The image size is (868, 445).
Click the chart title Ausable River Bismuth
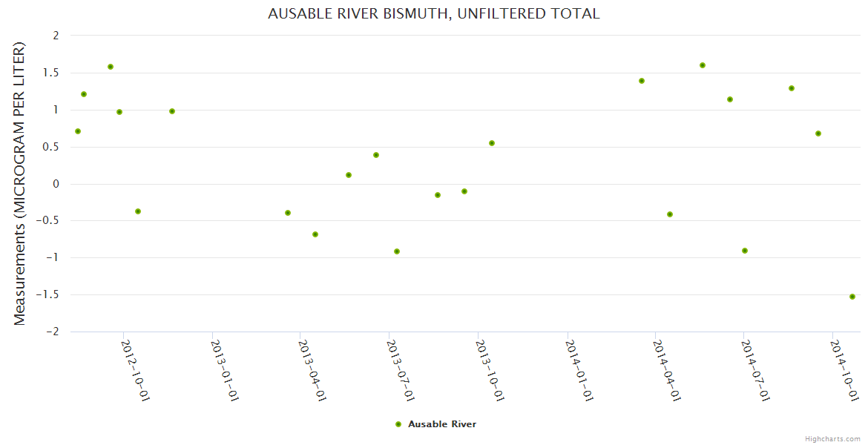coord(433,14)
